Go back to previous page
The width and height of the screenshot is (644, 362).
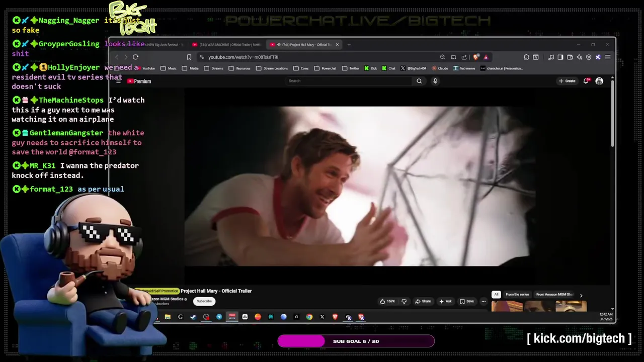(117, 57)
